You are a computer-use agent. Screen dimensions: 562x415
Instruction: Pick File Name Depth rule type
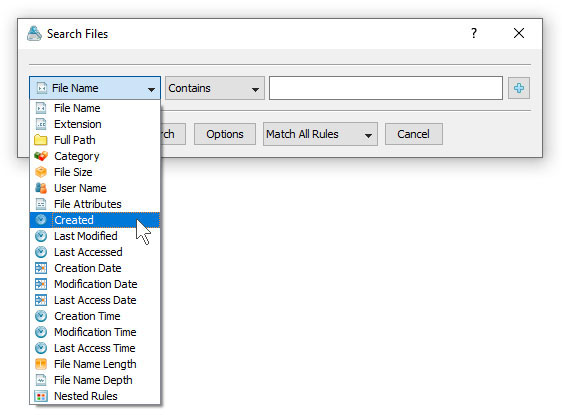pos(95,380)
